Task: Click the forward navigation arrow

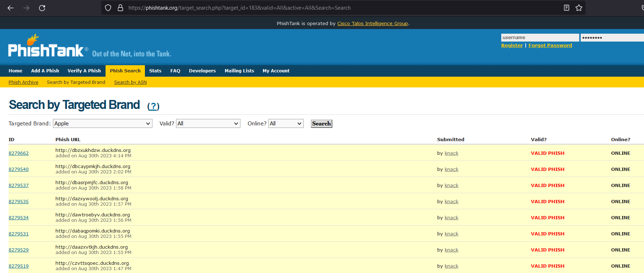Action: [26, 8]
